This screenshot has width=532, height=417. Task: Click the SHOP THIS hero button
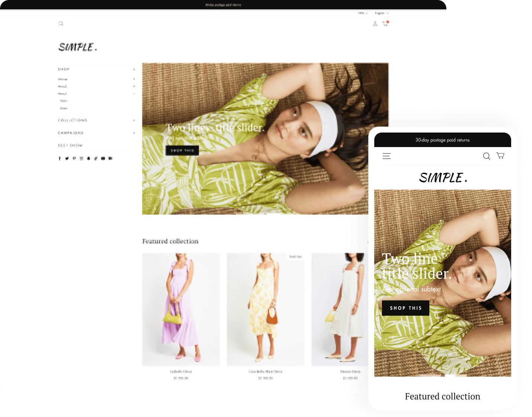pyautogui.click(x=182, y=150)
